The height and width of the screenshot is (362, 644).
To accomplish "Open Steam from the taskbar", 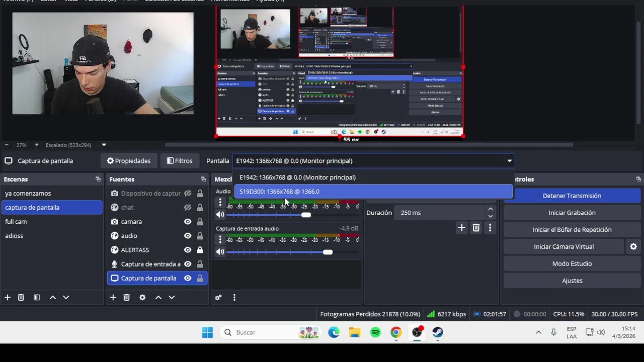I will [x=438, y=332].
